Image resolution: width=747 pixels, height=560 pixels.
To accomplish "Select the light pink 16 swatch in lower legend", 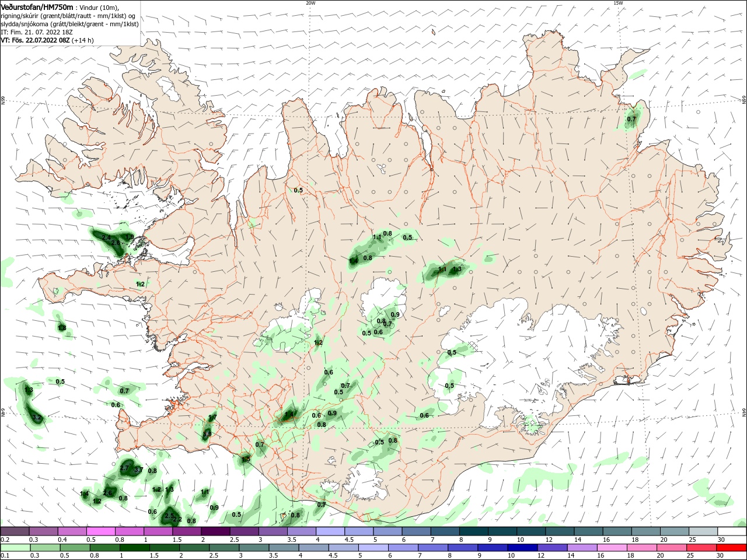I will click(x=612, y=548).
